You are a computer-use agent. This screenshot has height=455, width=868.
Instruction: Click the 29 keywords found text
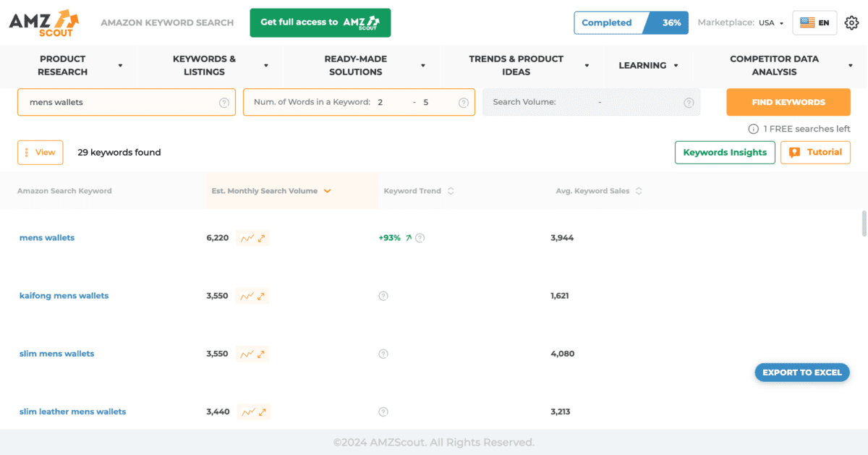tap(119, 153)
